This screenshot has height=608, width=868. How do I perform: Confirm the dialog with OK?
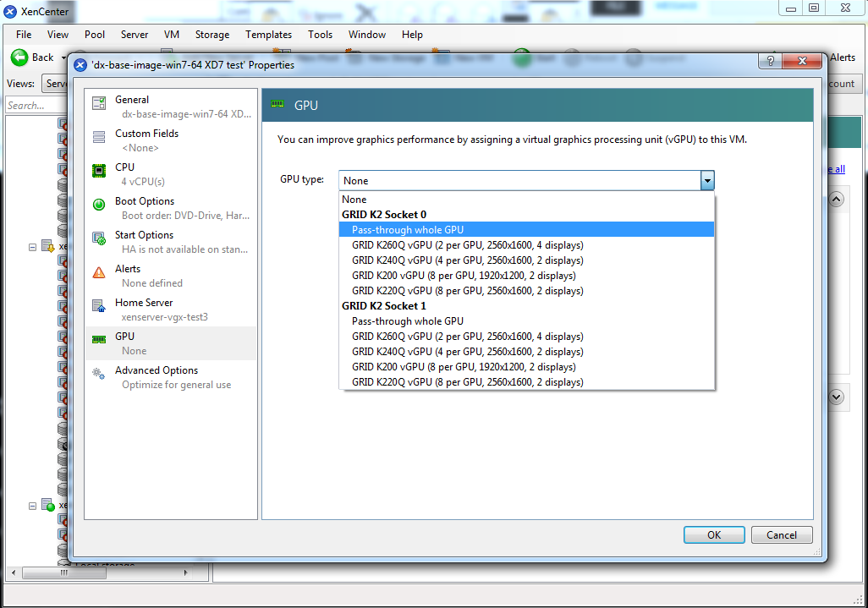coord(714,534)
